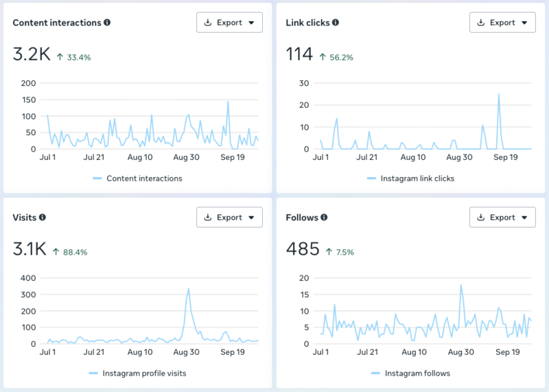Click download icon in Link clicks Export button
The width and height of the screenshot is (549, 392).
[x=481, y=23]
